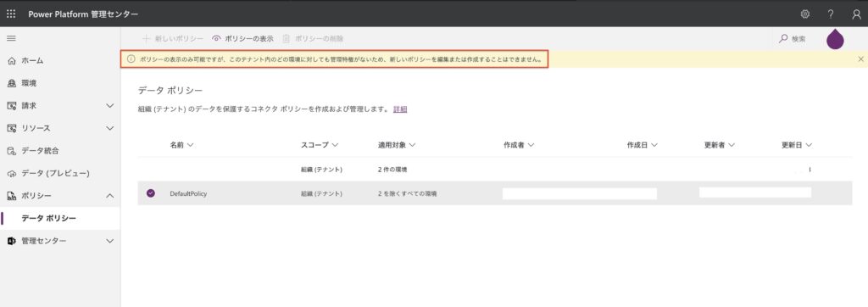Click the home icon beside ホーム
This screenshot has width=868, height=307.
pos(12,60)
